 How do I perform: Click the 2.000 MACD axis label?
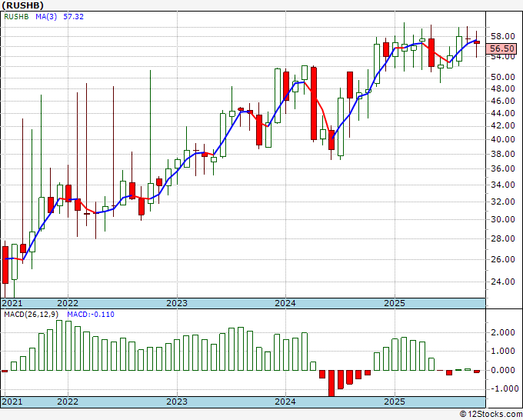click(x=502, y=332)
